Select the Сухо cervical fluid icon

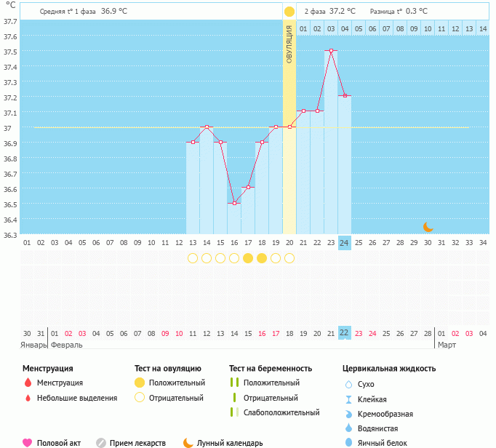(x=348, y=384)
